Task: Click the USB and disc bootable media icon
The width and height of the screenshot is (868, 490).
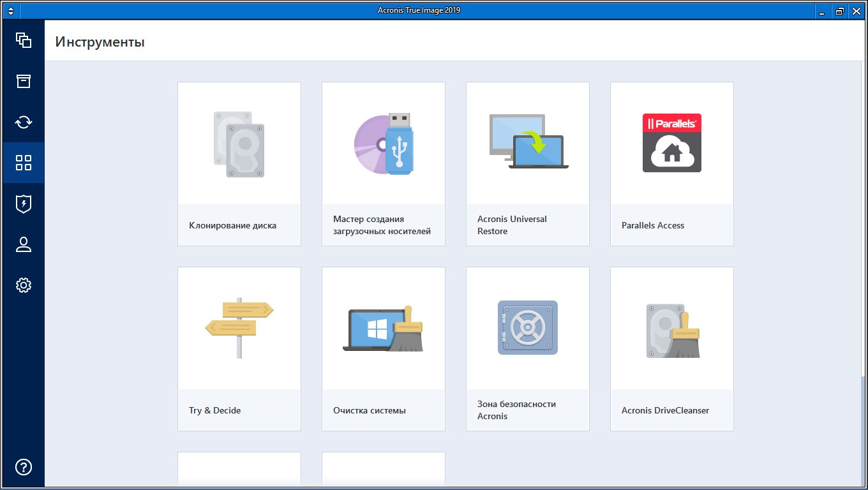Action: tap(384, 144)
